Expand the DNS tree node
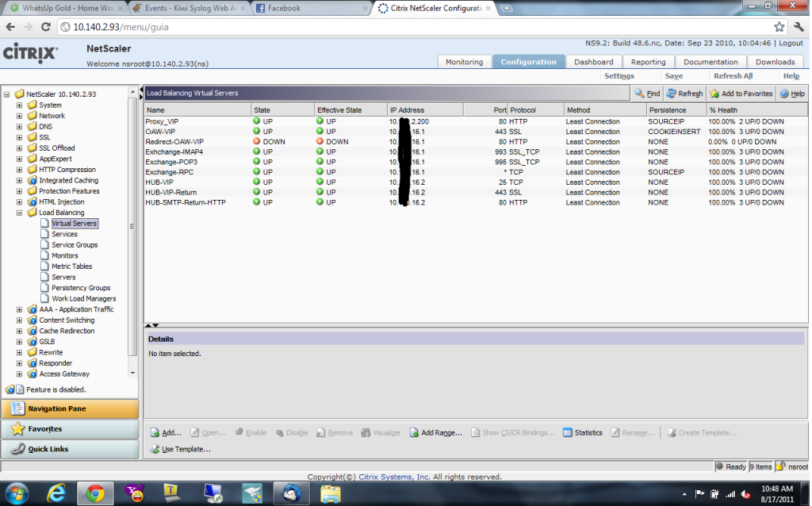Screen dimensions: 812x506 [19, 126]
